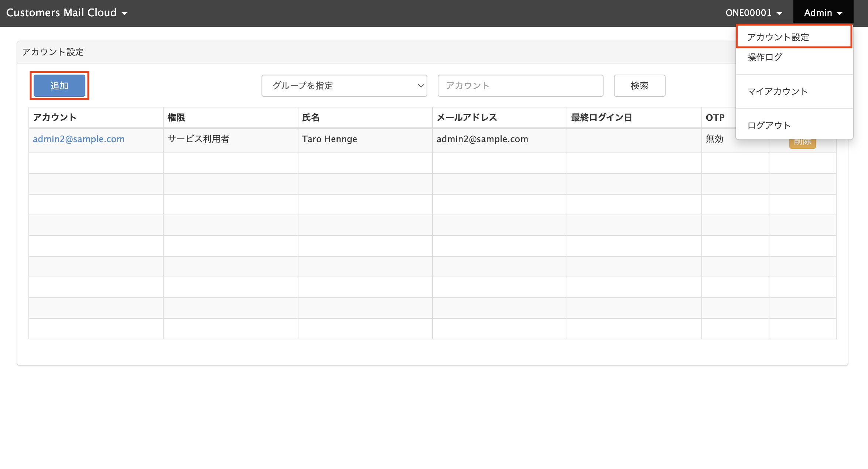The image size is (868, 469).
Task: Open the admin2@sample.com account link
Action: 79,139
